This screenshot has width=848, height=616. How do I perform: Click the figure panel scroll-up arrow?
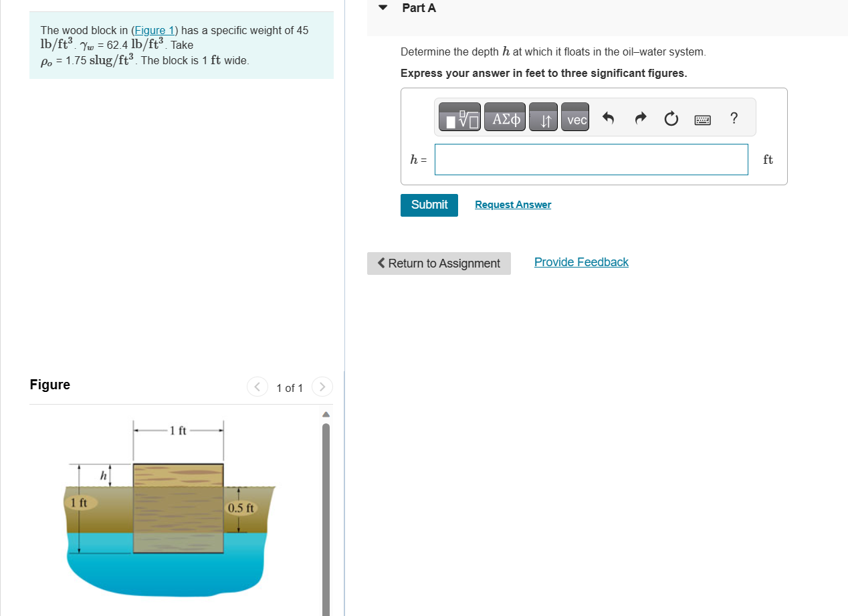point(326,415)
